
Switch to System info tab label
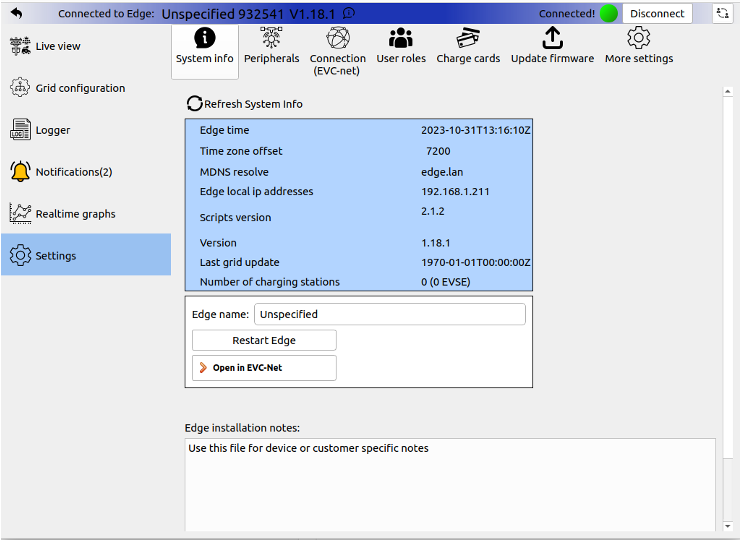coord(205,59)
